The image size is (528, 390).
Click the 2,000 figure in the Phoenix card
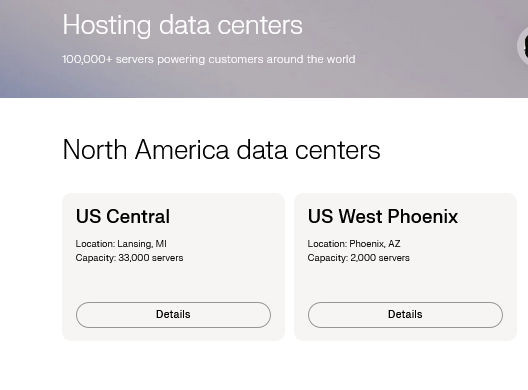(363, 258)
